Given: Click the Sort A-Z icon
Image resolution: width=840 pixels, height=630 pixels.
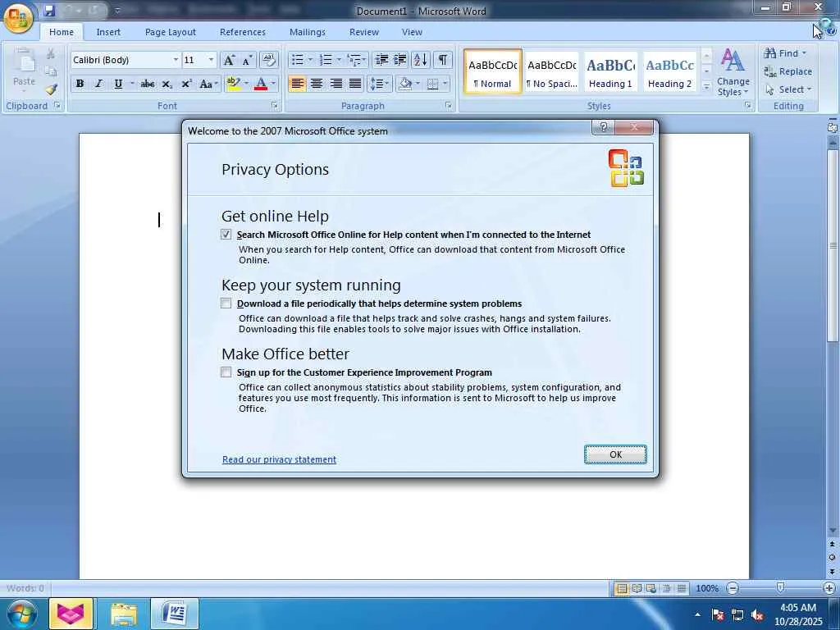Looking at the screenshot, I should (421, 60).
